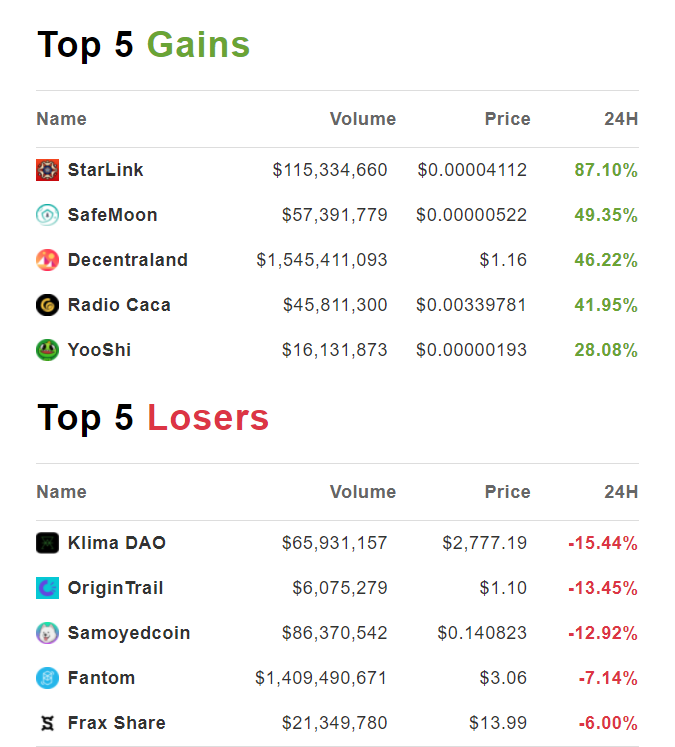Open the Fantom name link
Screen dimensions: 675x747
coord(101,678)
